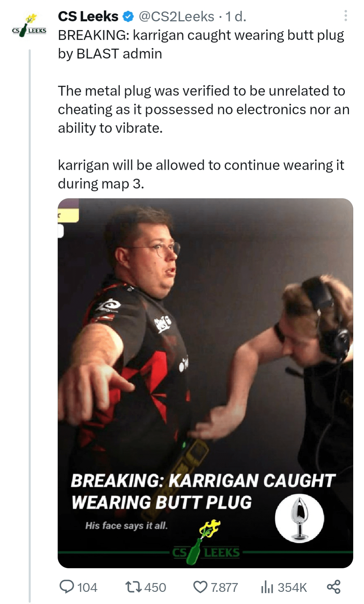Click the metal plug circle graphic
This screenshot has width=364, height=604.
pos(299,518)
